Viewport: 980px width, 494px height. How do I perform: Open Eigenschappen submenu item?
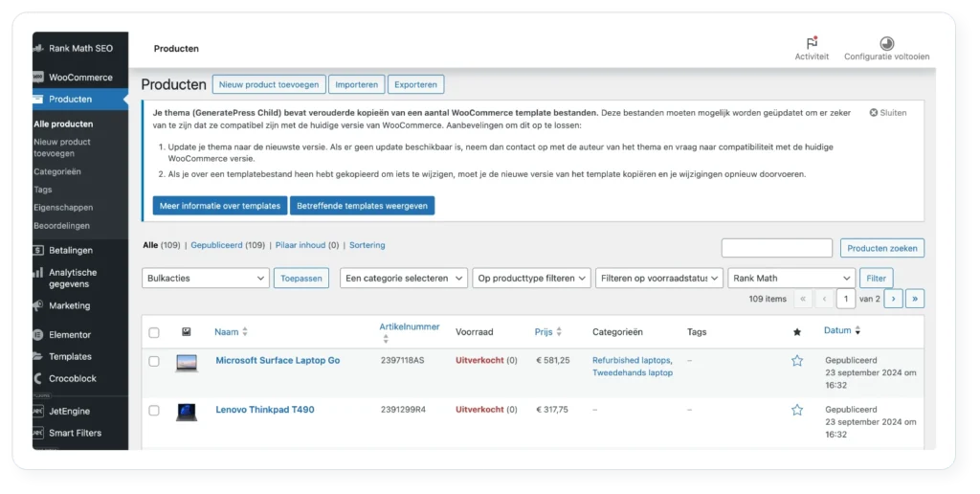click(x=63, y=208)
